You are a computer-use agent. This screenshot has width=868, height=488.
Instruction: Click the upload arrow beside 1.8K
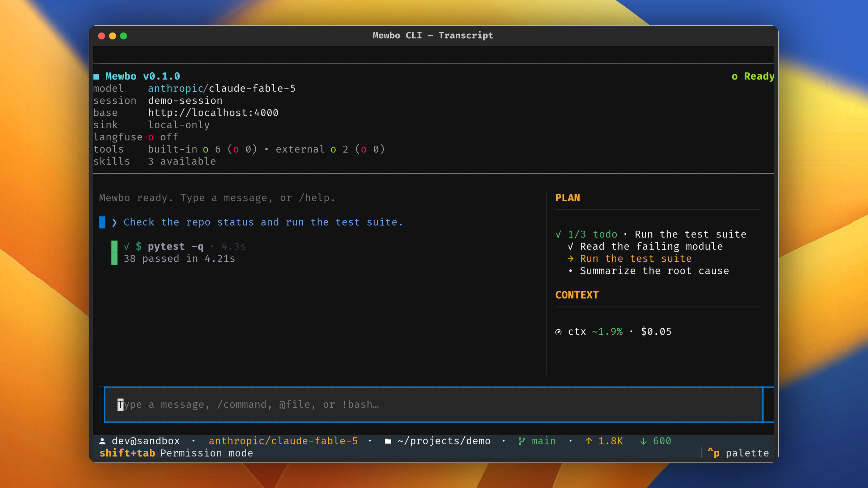[x=589, y=441]
